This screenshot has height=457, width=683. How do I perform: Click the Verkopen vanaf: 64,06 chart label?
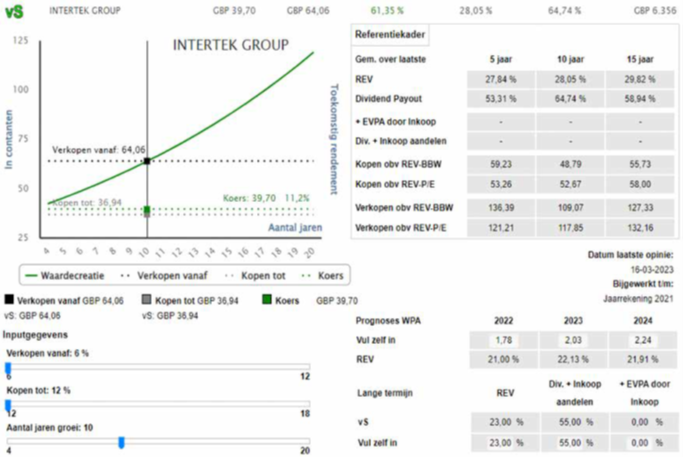click(x=99, y=150)
